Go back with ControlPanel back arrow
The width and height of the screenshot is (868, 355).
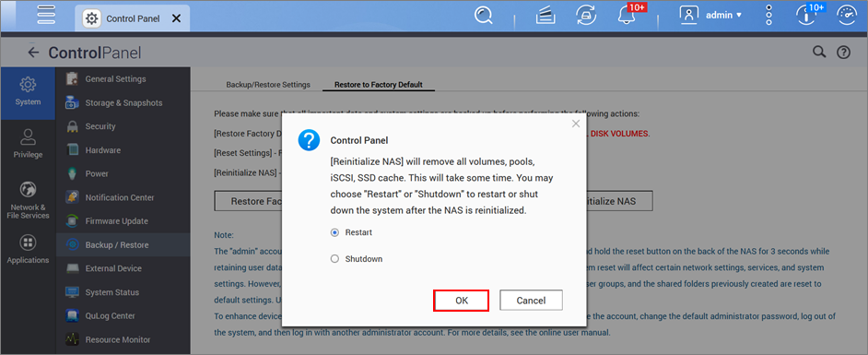(34, 53)
